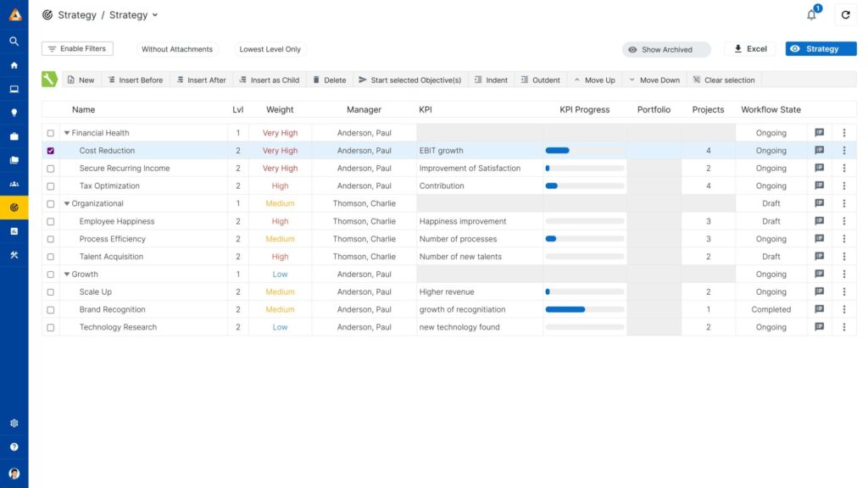Export with the Excel button
The image size is (868, 488).
(751, 48)
